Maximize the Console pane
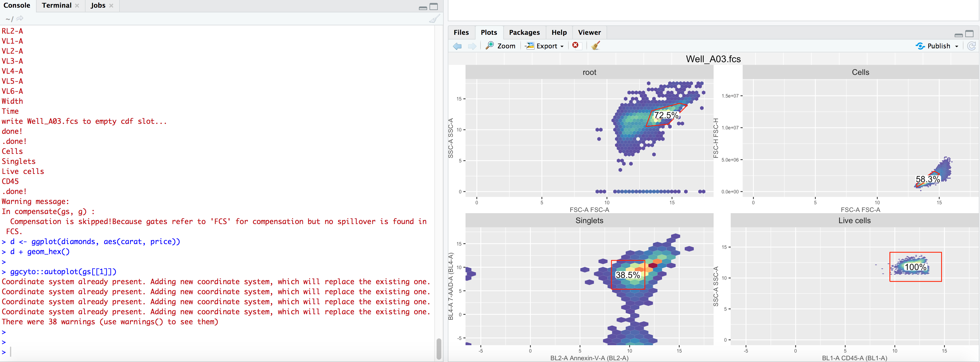Image resolution: width=980 pixels, height=362 pixels. click(434, 6)
